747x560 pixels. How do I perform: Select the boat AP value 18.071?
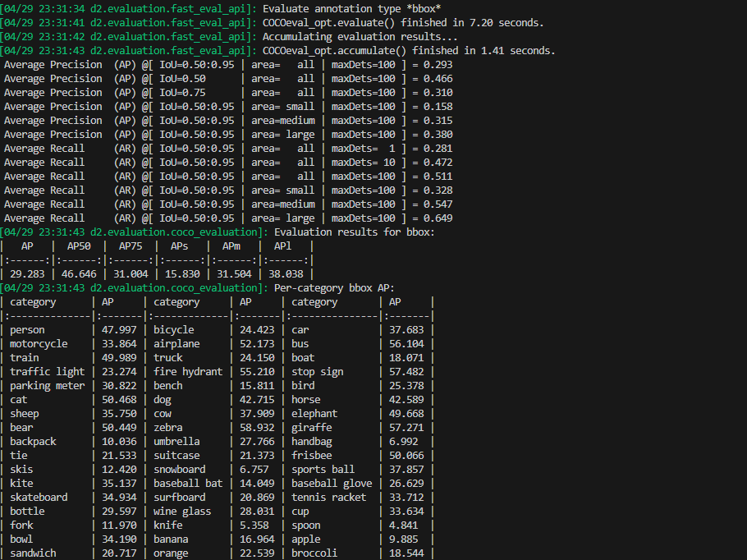pos(406,357)
